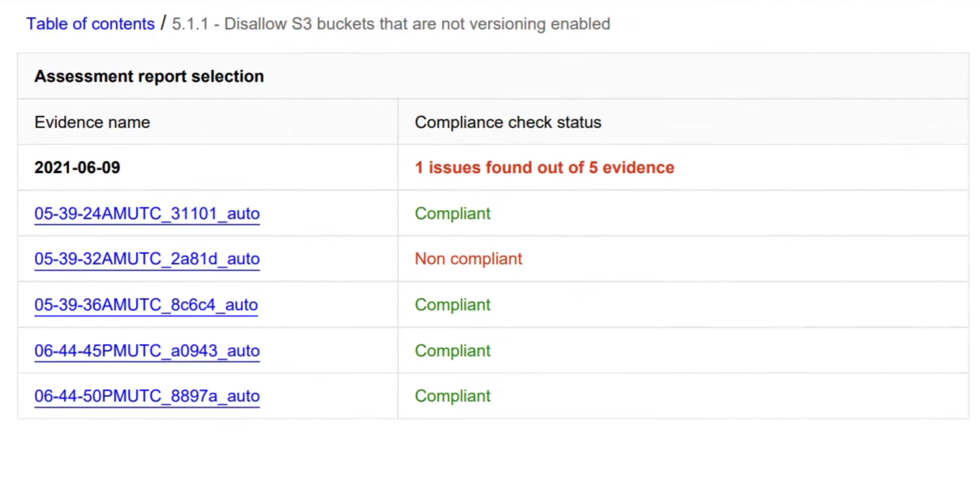Click Compliant status of the a0943 evidence
The height and width of the screenshot is (490, 980).
click(453, 350)
